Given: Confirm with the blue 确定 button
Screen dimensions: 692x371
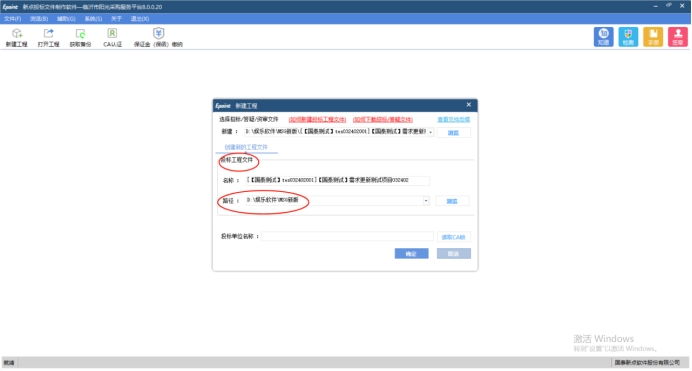Looking at the screenshot, I should pyautogui.click(x=411, y=254).
